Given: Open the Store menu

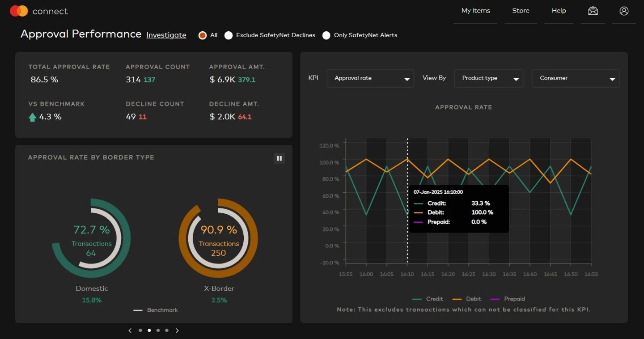Looking at the screenshot, I should coord(521,11).
